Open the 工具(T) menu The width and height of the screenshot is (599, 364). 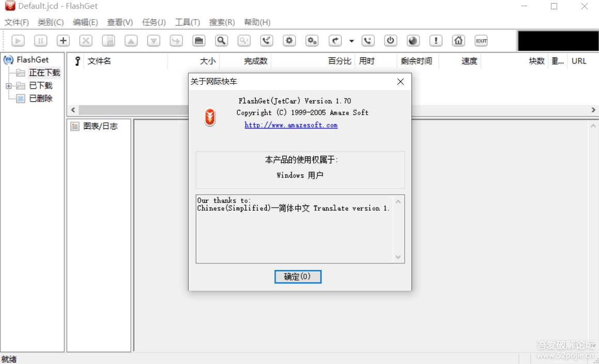187,22
